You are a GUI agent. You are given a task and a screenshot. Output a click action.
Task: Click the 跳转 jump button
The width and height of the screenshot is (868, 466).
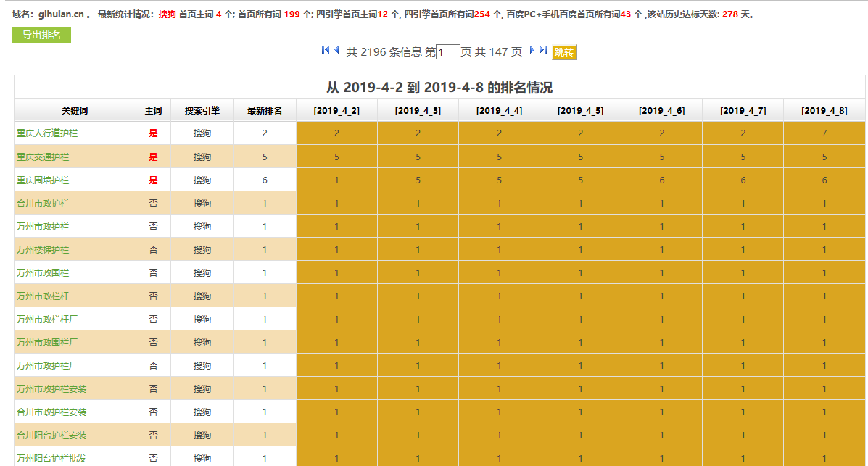tap(563, 52)
